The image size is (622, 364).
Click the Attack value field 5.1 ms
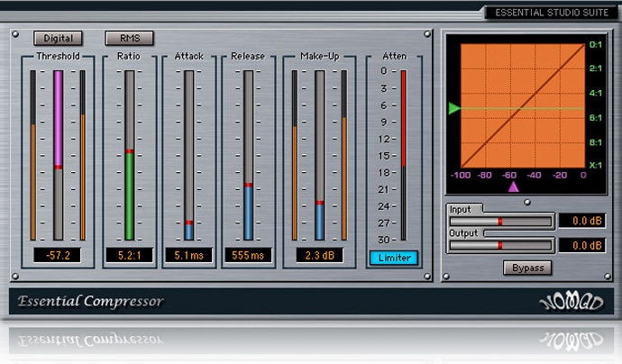click(x=189, y=256)
